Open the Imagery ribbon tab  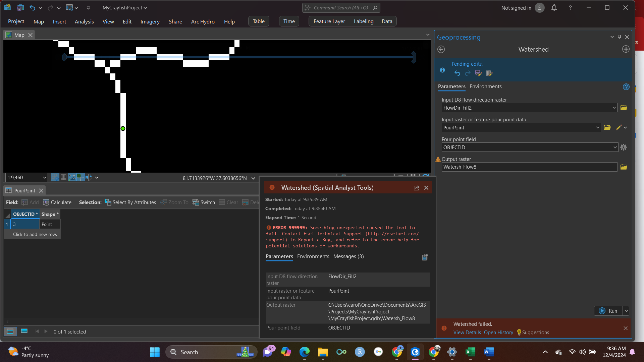click(x=150, y=21)
